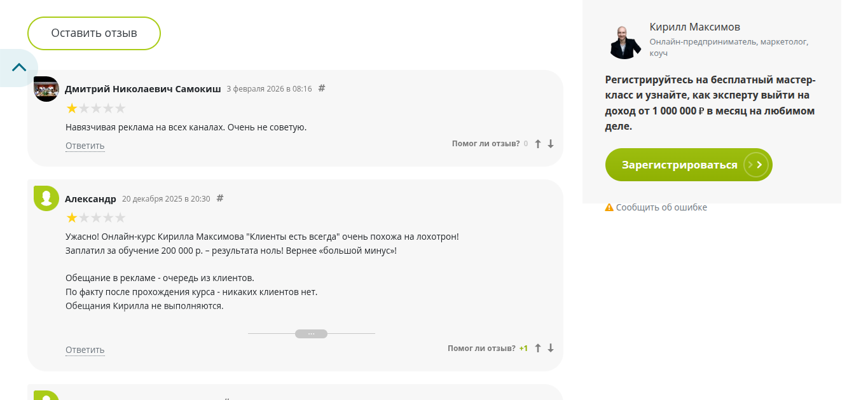Expand Alexander's full review text
This screenshot has height=400, width=868.
click(x=311, y=334)
